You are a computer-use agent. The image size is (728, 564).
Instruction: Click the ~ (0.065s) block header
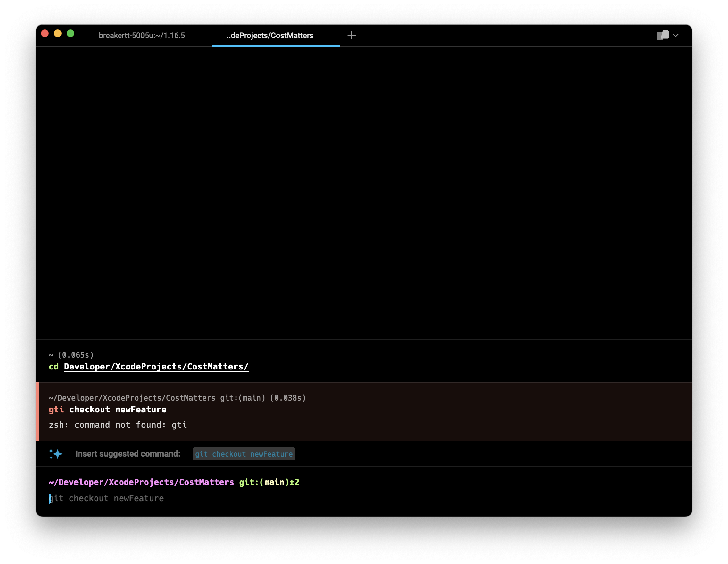(x=71, y=355)
